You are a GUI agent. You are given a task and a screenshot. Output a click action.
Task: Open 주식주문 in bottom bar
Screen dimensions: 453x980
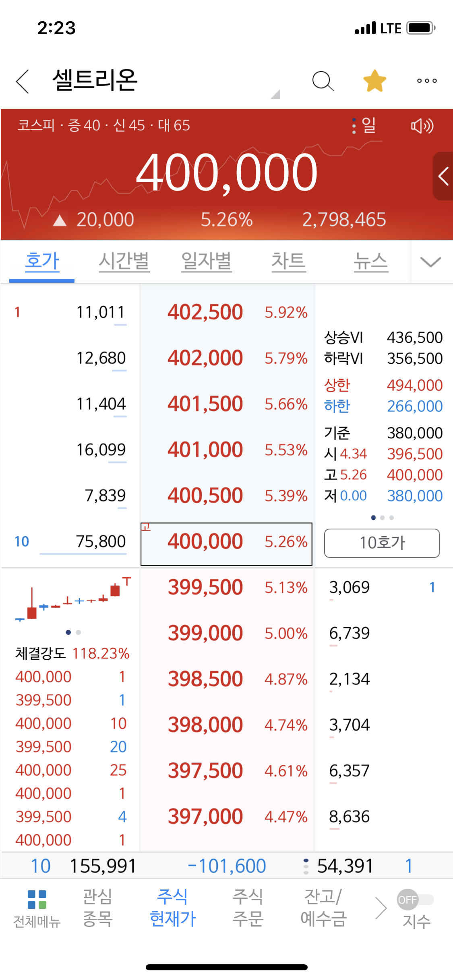click(248, 908)
